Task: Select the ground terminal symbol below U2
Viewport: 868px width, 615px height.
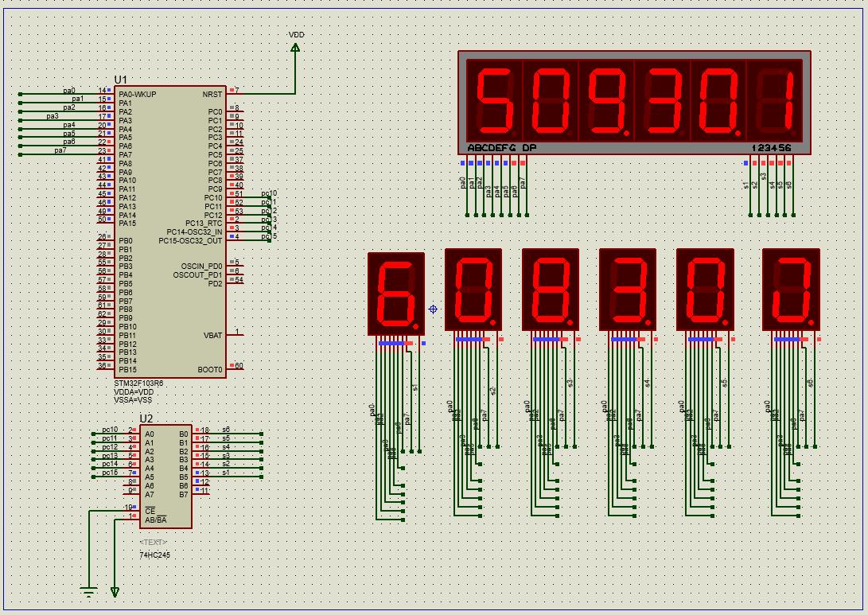Action: (x=88, y=592)
